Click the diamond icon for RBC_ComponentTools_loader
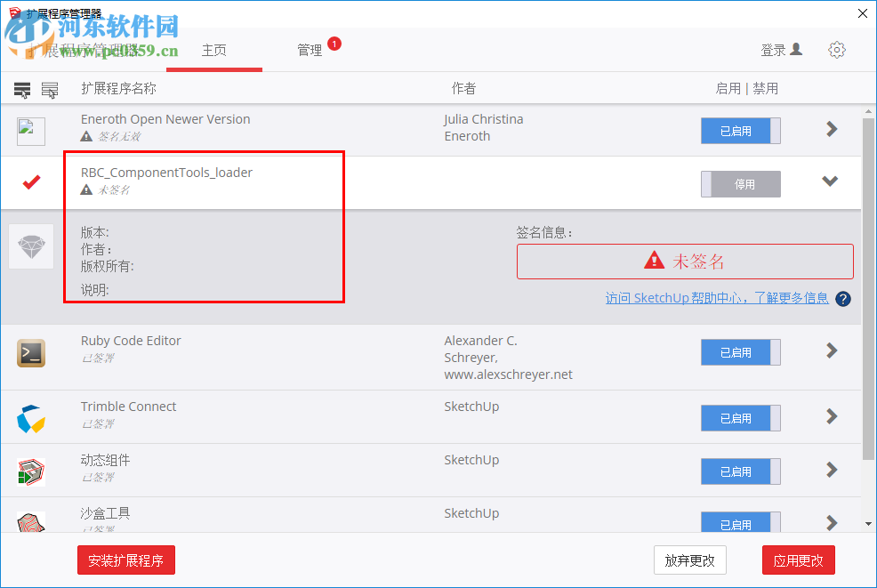The image size is (877, 588). (x=30, y=246)
